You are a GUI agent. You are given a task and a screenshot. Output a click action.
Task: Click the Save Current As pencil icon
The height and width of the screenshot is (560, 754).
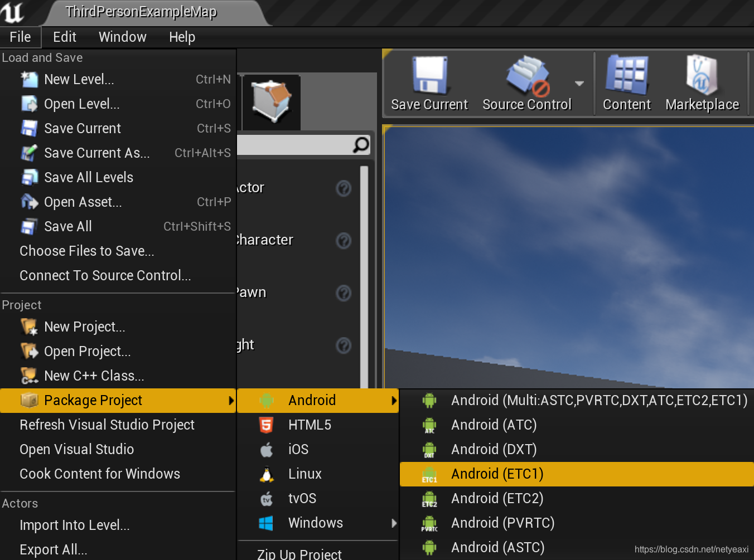tap(29, 153)
